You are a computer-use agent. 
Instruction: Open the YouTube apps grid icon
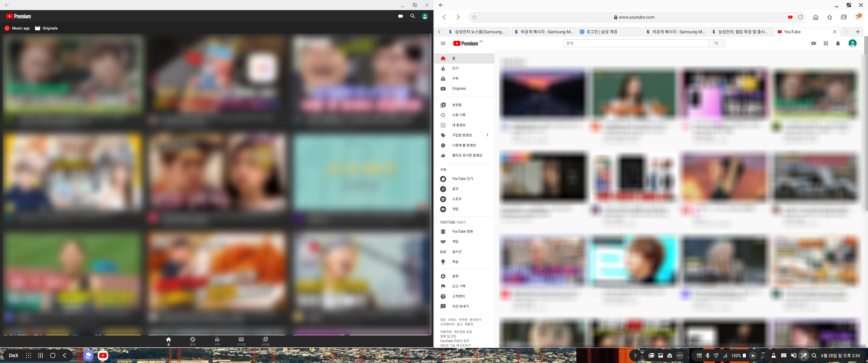click(x=826, y=43)
